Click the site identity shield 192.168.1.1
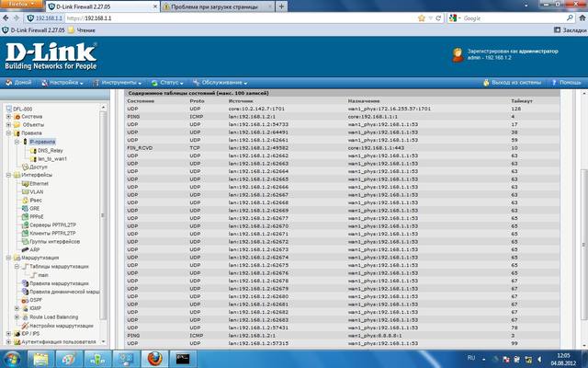The width and height of the screenshot is (588, 368). pyautogui.click(x=45, y=18)
